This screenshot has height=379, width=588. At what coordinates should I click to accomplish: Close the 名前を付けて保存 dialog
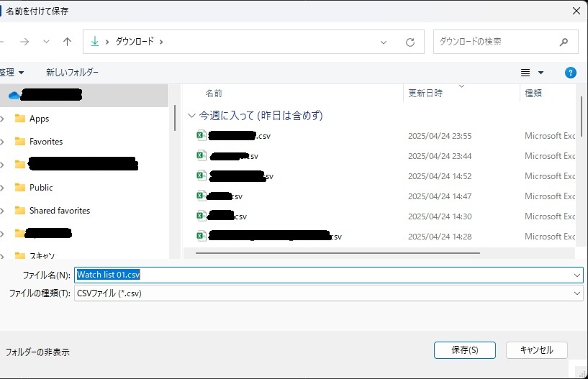[576, 11]
